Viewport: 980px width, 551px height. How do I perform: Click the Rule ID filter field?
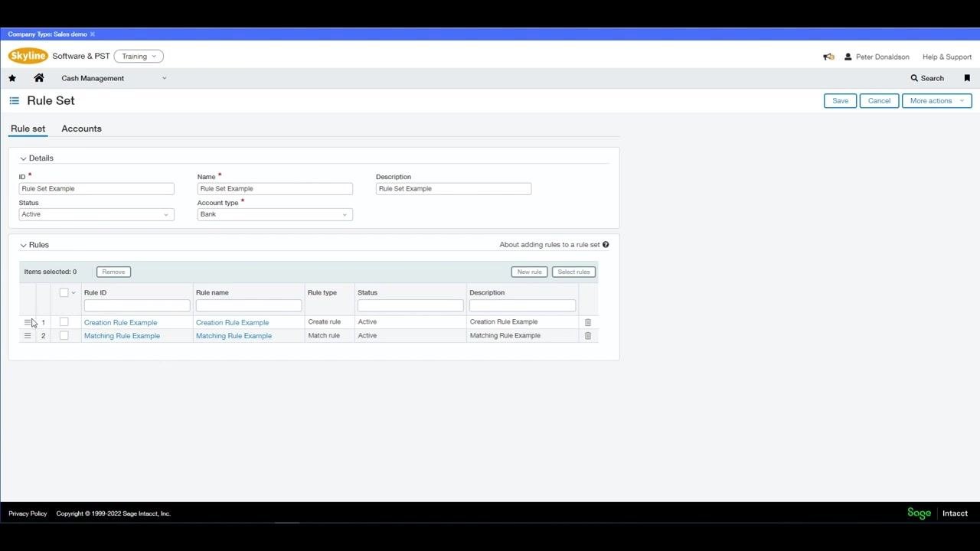137,306
